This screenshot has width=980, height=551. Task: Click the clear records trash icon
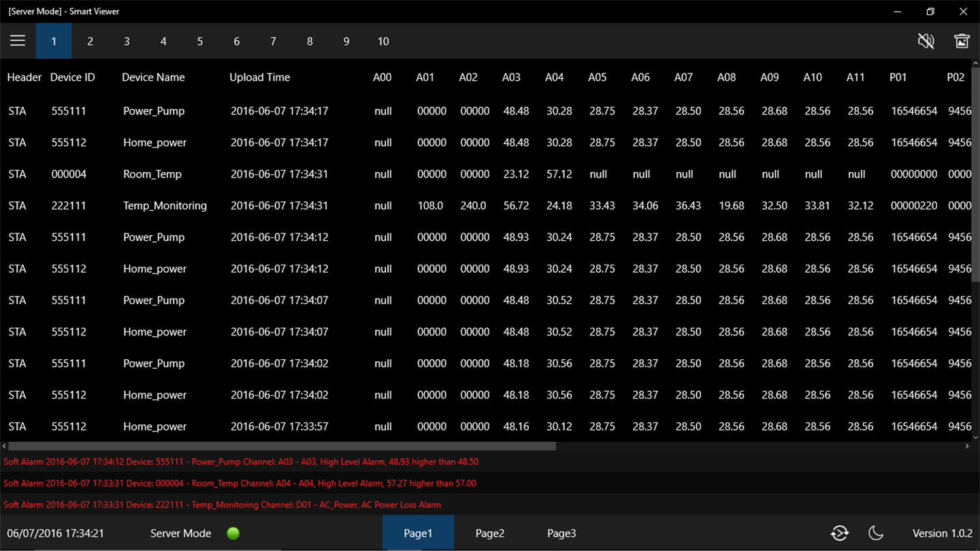coord(962,41)
